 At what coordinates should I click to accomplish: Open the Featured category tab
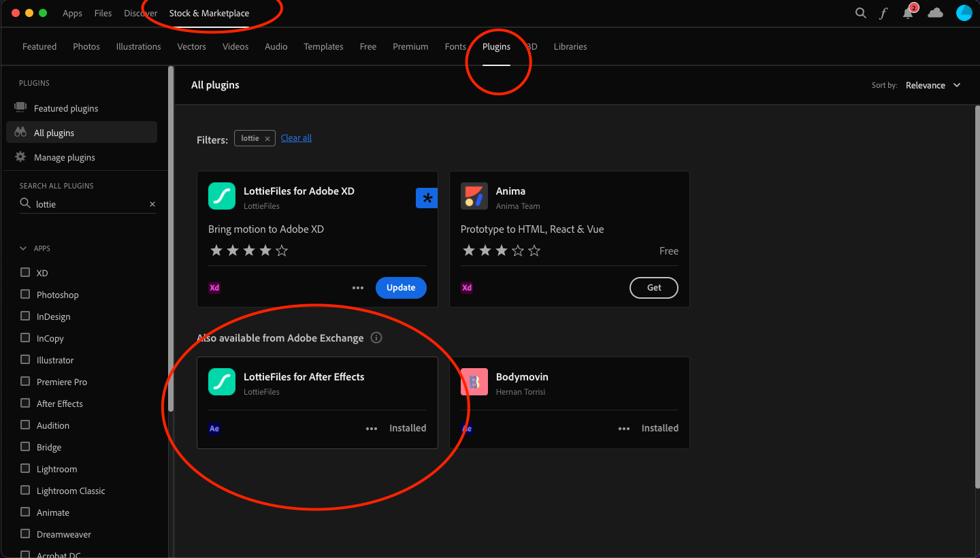click(39, 46)
